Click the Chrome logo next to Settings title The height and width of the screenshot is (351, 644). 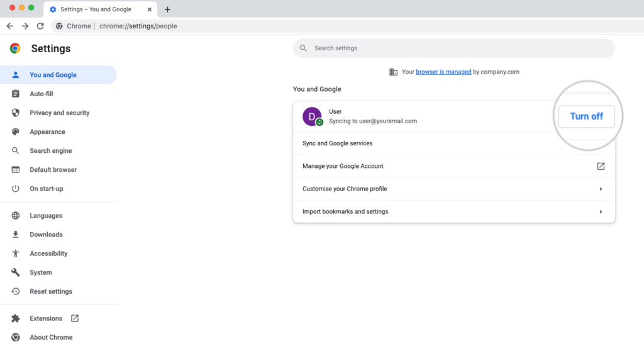(15, 48)
